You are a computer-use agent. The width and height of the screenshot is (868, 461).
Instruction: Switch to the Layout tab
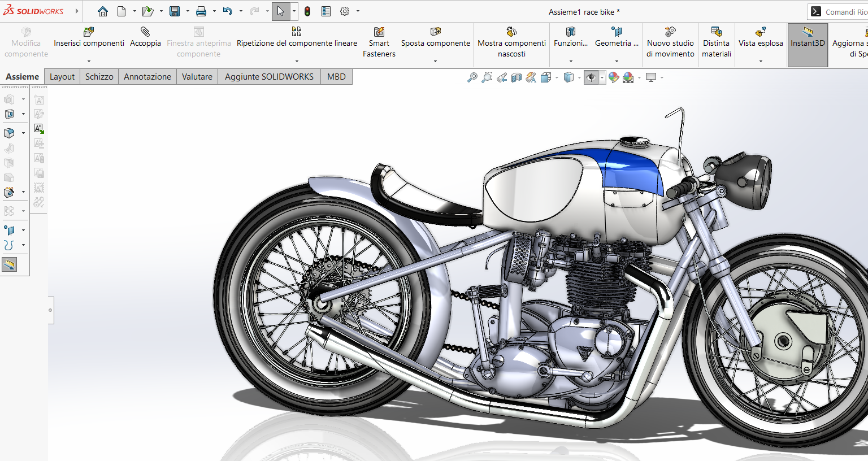coord(62,77)
